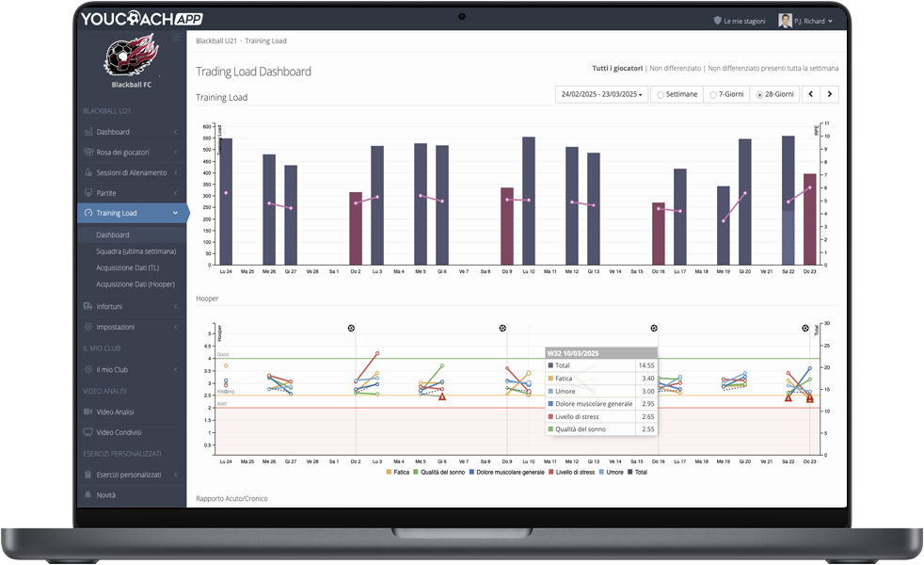
Task: Open the P.J. Richard user menu
Action: pos(805,21)
